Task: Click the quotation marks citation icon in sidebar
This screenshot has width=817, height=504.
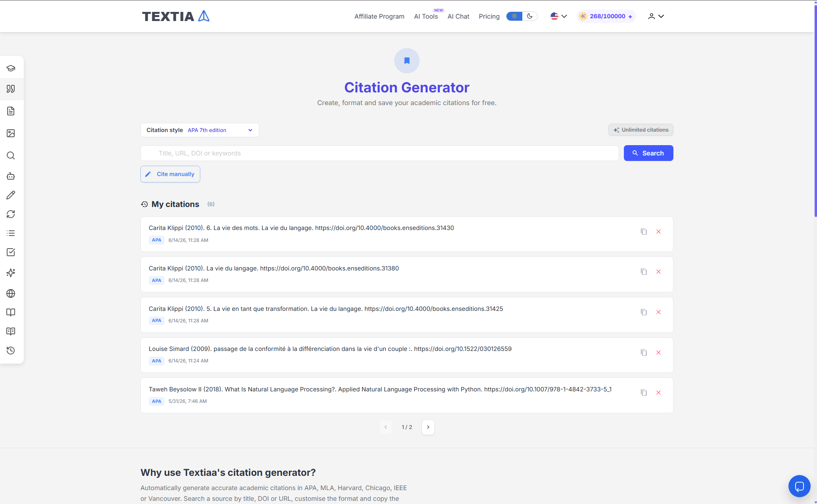Action: [11, 89]
